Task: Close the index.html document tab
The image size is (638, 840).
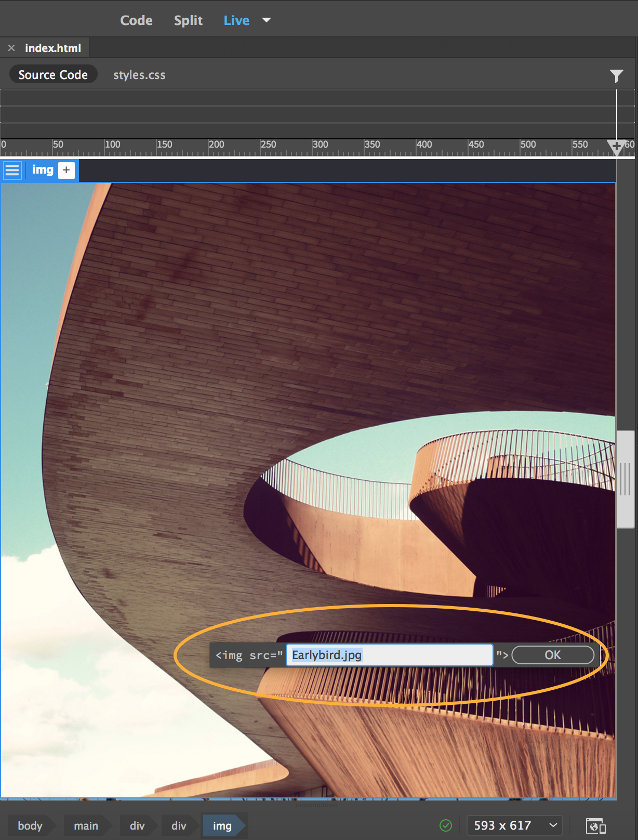Action: tap(11, 48)
